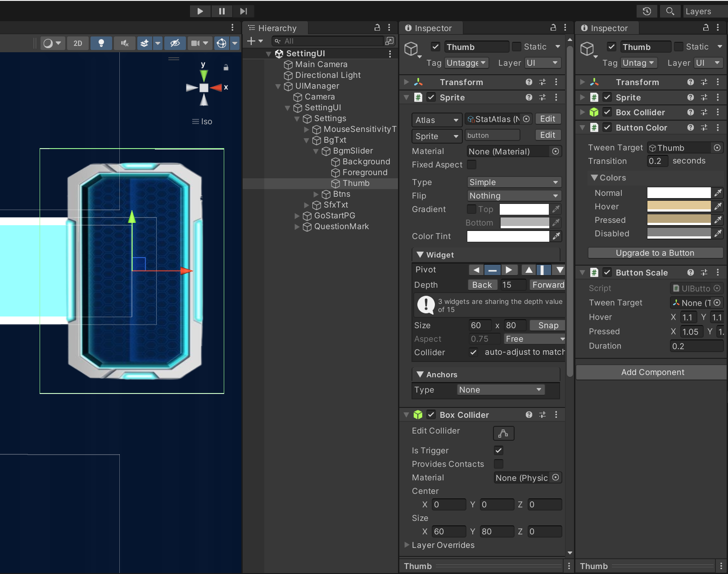Toggle the Is Trigger checkbox
728x574 pixels.
coord(498,451)
